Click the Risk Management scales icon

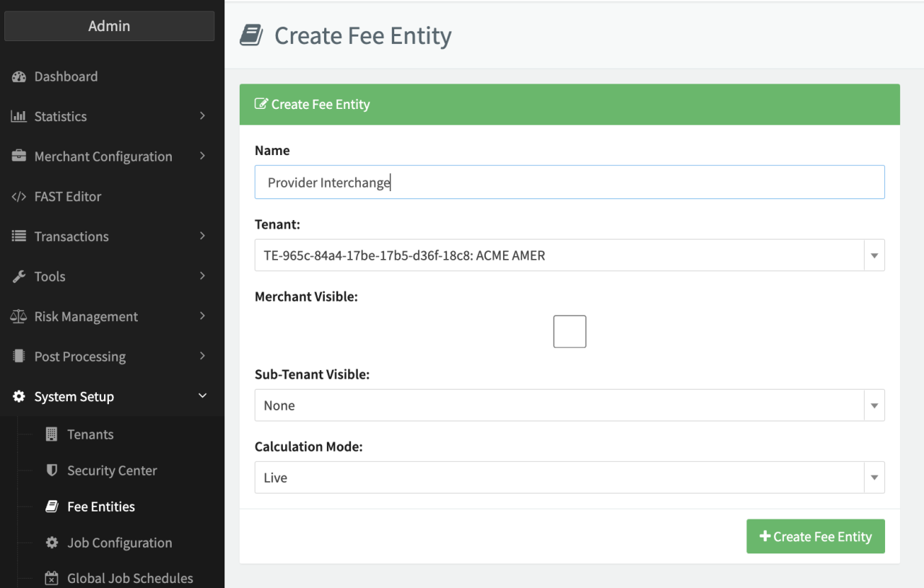pos(19,317)
